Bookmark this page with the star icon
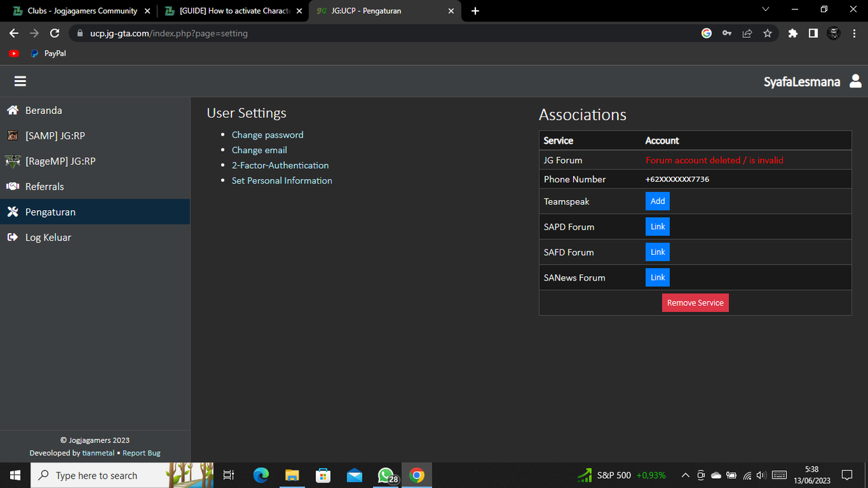The width and height of the screenshot is (868, 488). (768, 33)
